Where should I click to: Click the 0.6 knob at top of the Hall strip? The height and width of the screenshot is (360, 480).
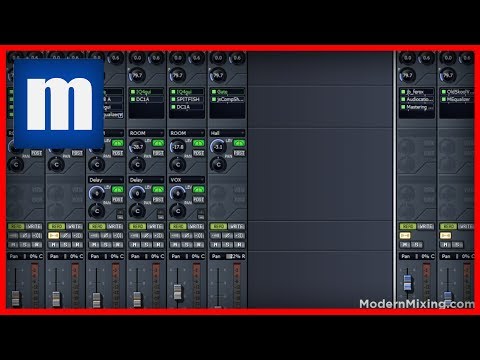237,58
